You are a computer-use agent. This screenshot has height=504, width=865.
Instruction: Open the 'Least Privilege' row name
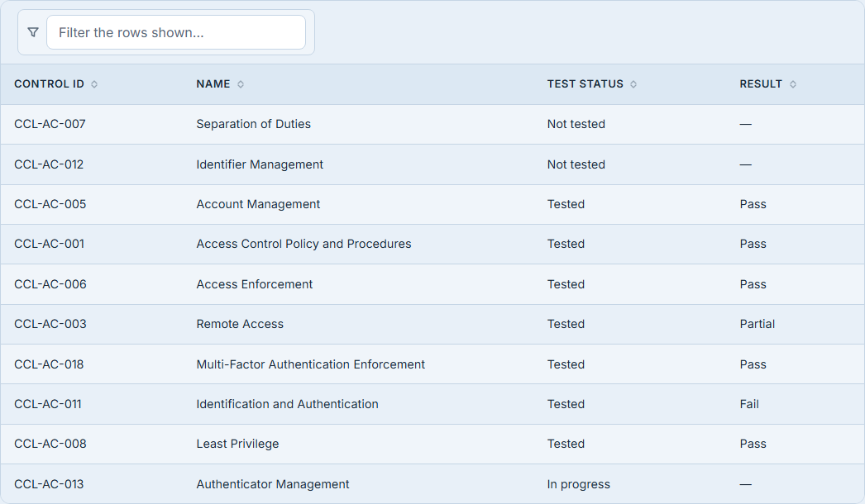(238, 444)
